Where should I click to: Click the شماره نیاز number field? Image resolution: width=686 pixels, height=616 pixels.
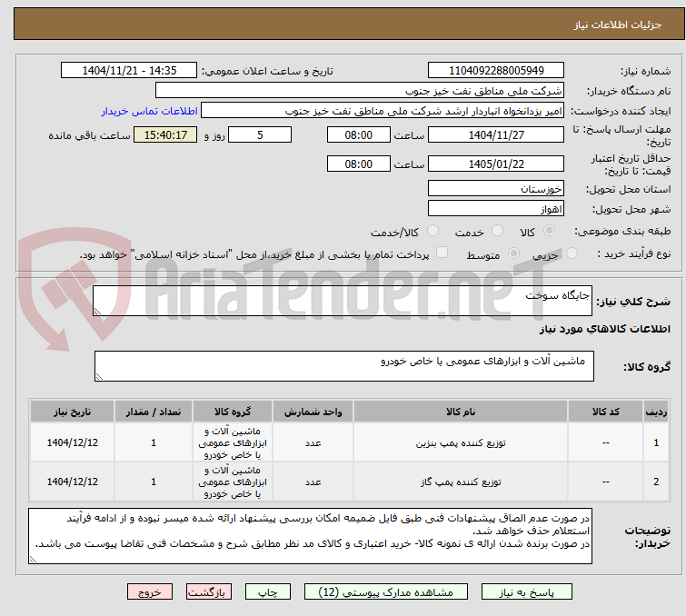pyautogui.click(x=496, y=71)
